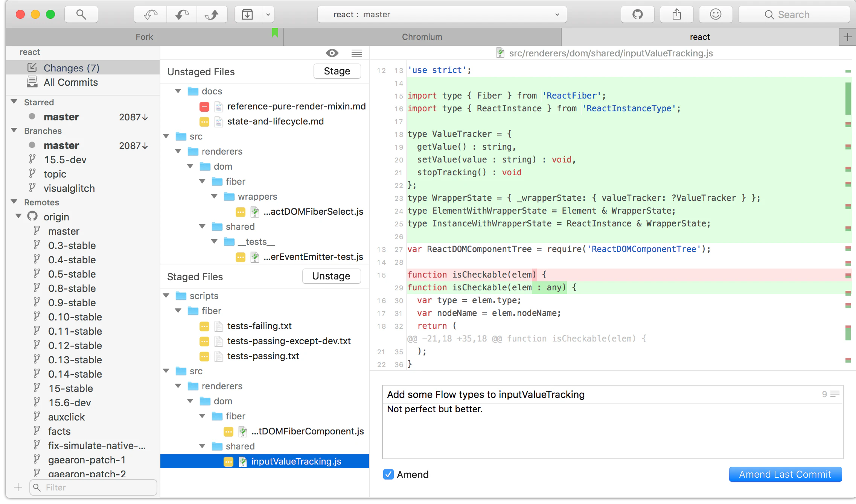
Task: Add a new repository tab
Action: click(847, 37)
